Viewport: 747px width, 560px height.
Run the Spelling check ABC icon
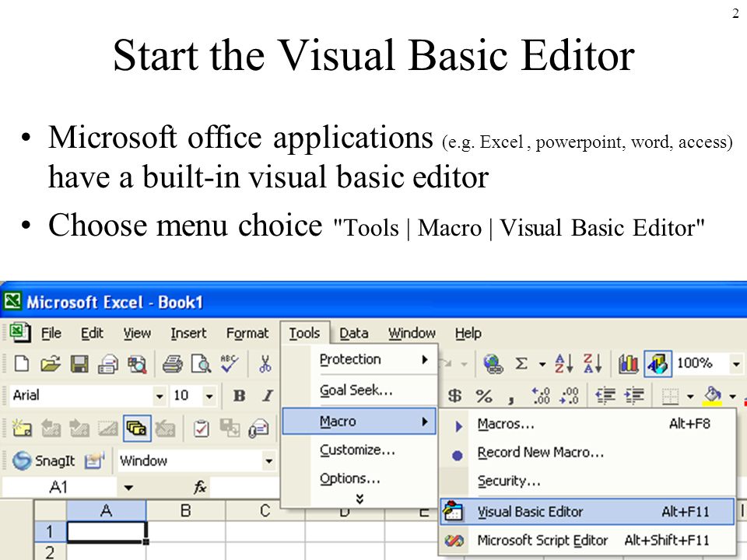(x=229, y=364)
